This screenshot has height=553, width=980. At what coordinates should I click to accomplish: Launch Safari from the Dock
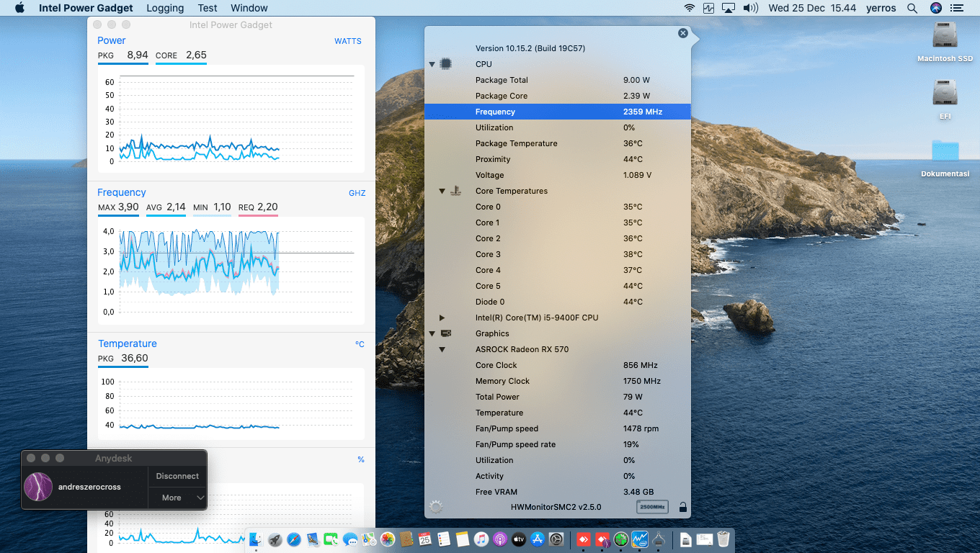[x=294, y=539]
